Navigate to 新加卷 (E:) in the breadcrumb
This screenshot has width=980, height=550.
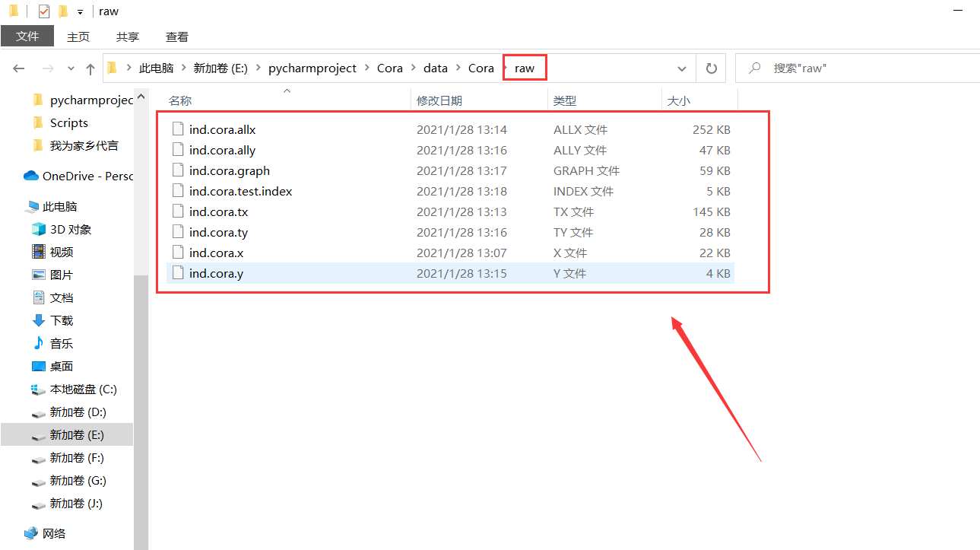pos(220,68)
